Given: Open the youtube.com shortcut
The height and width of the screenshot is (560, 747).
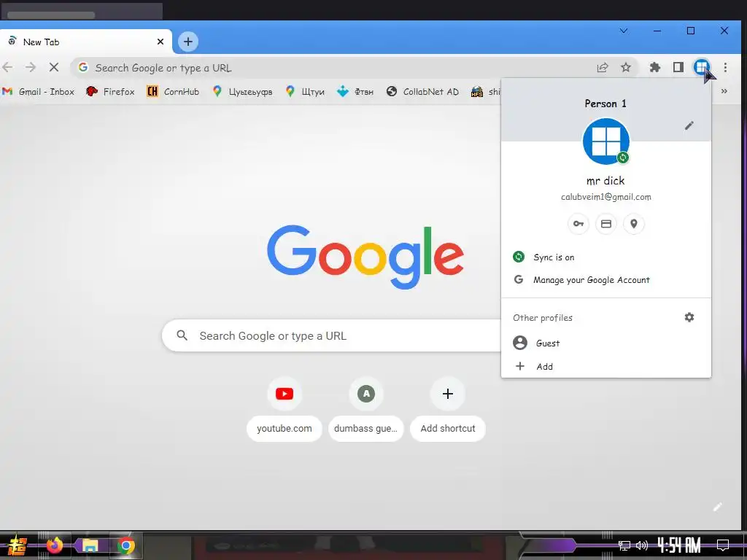Looking at the screenshot, I should (285, 411).
